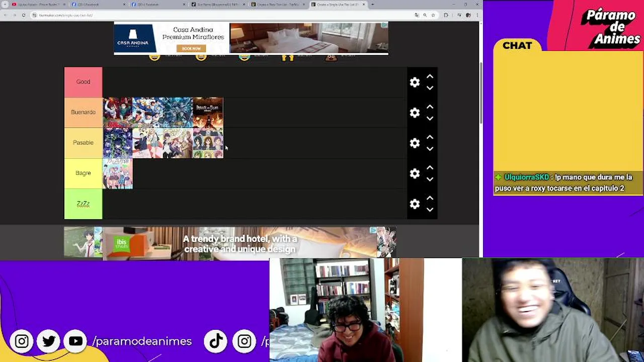Select Attack on Titan poster in Buenardo
The width and height of the screenshot is (644, 362).
tap(208, 113)
